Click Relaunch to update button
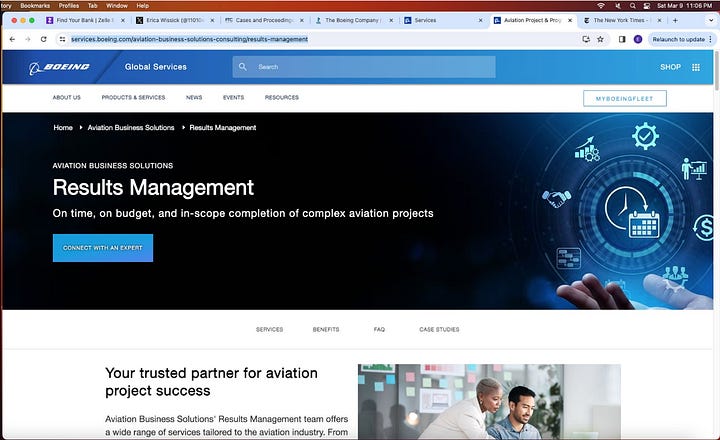 pyautogui.click(x=679, y=39)
